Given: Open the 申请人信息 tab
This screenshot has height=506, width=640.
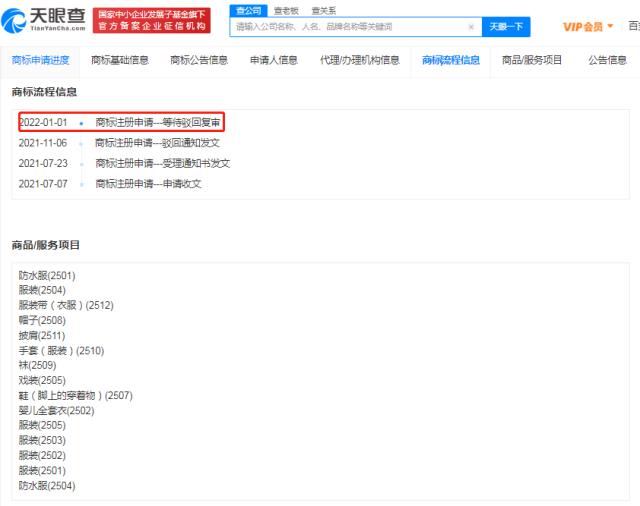Looking at the screenshot, I should click(273, 60).
